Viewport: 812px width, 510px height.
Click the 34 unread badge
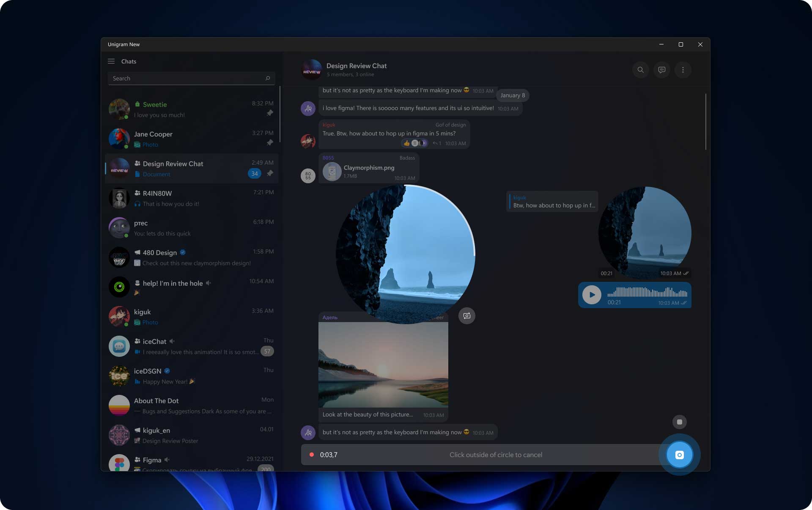(x=255, y=174)
